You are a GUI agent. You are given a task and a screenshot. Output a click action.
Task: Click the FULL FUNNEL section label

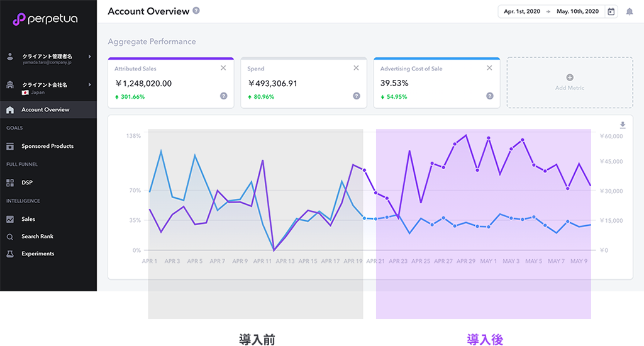click(x=22, y=164)
